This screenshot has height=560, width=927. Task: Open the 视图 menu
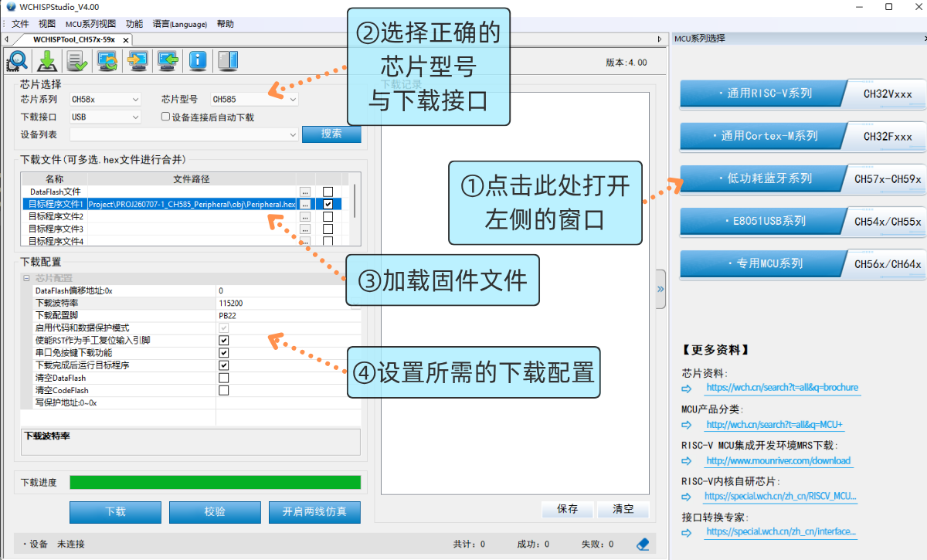click(x=47, y=24)
